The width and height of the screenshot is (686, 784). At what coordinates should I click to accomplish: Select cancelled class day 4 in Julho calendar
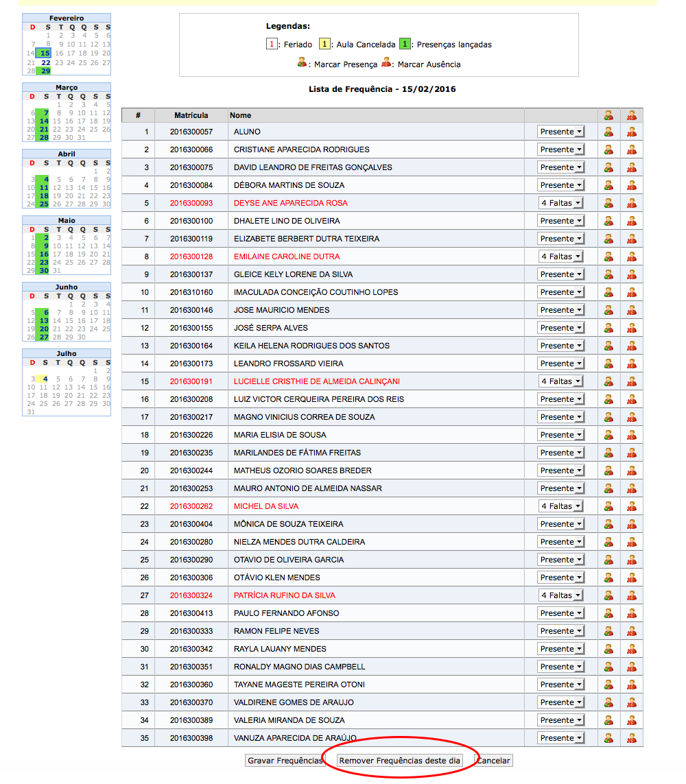coord(45,379)
